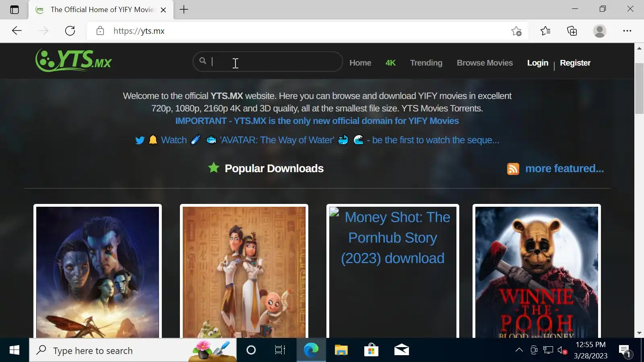
Task: Open the Settings and more menu
Action: [x=627, y=31]
